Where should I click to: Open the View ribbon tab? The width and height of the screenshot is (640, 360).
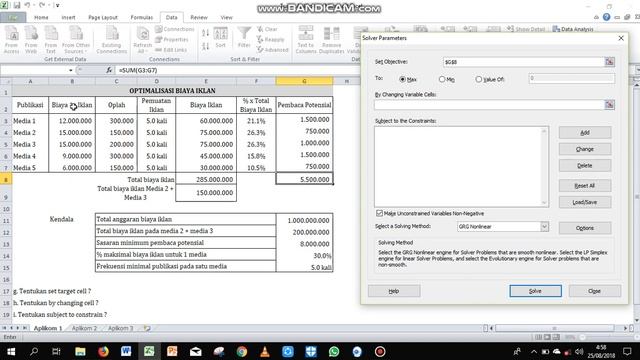click(227, 18)
